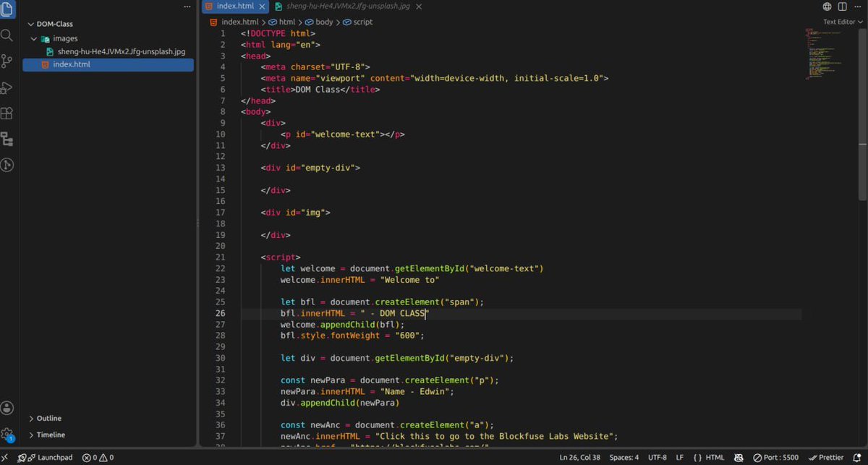The height and width of the screenshot is (465, 868).
Task: Select index.html in explorer tree
Action: tap(109, 64)
